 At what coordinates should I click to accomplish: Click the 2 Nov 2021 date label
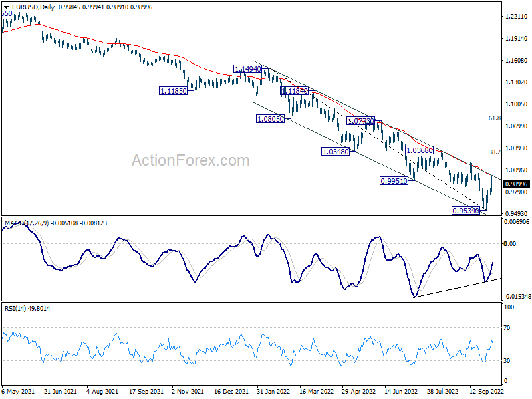[x=188, y=392]
